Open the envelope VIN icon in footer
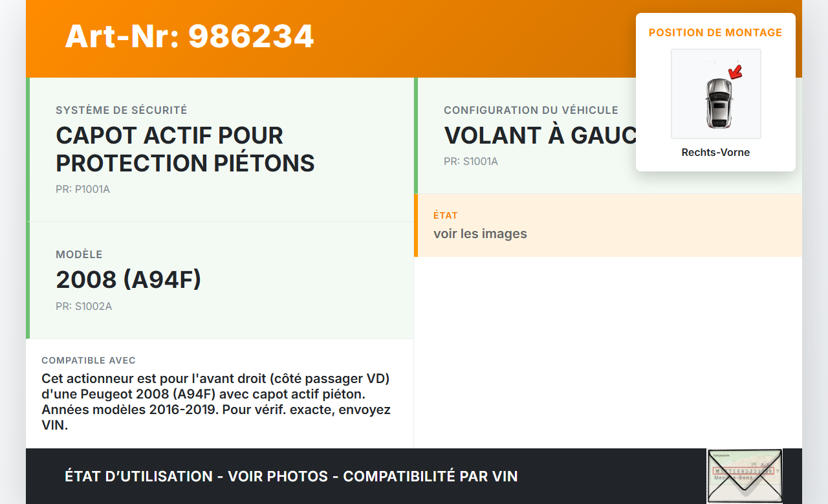 [744, 476]
